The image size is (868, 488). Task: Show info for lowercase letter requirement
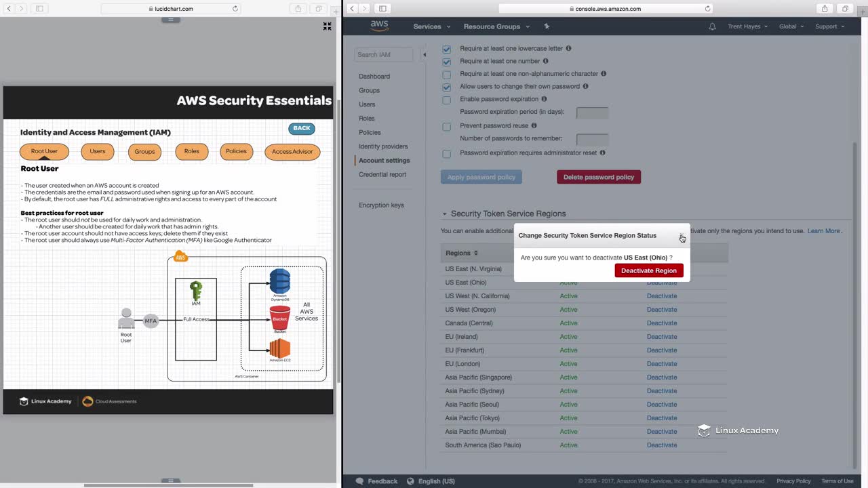click(568, 48)
